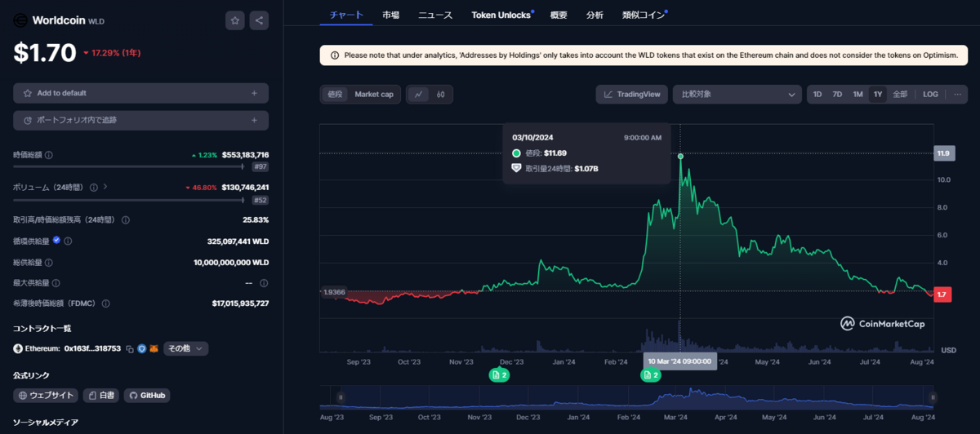The image size is (980, 434).
Task: Open the 比較対象 compare dropdown
Action: click(x=737, y=94)
